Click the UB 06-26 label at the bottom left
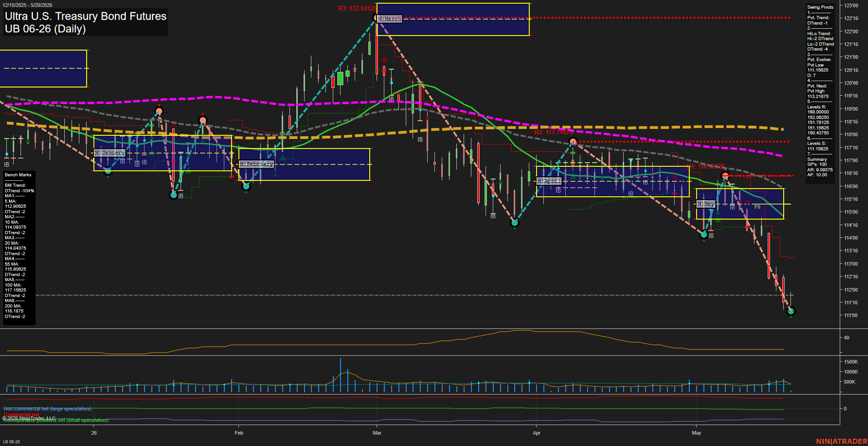The width and height of the screenshot is (868, 446). click(x=11, y=442)
